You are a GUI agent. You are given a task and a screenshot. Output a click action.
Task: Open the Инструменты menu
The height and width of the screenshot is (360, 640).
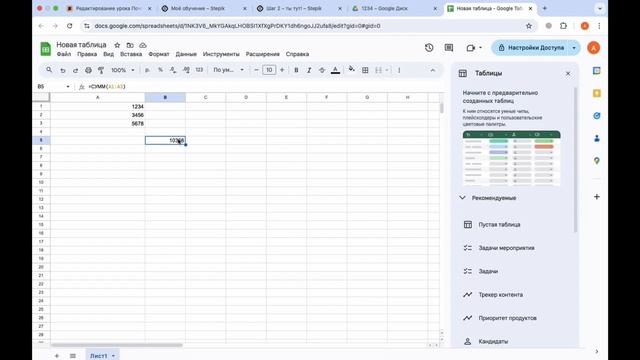[x=221, y=54]
